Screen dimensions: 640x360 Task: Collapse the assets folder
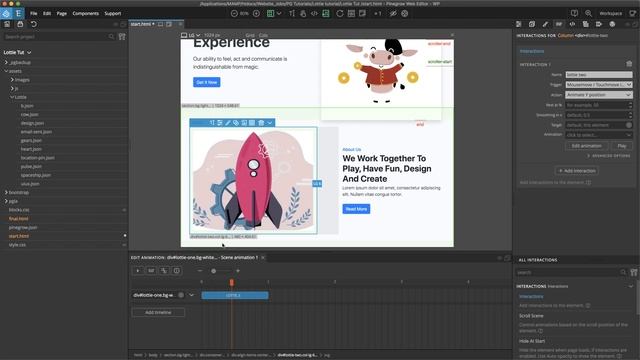[6, 71]
